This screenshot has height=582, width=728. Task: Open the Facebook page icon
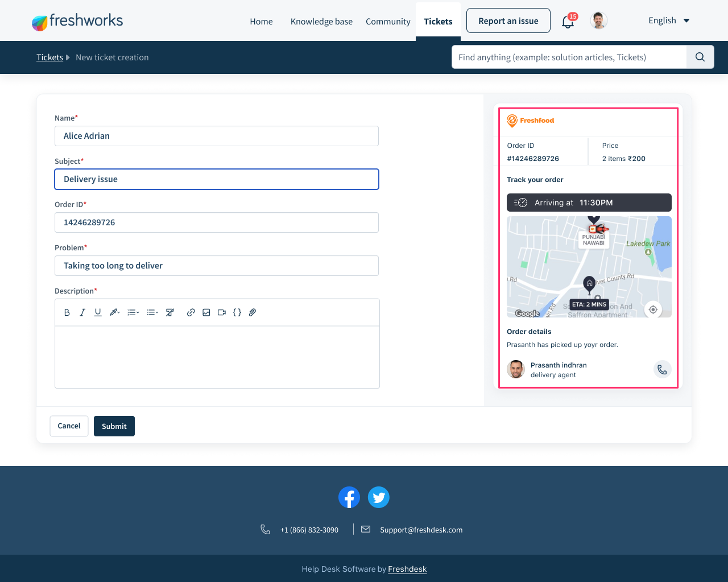[x=349, y=497]
